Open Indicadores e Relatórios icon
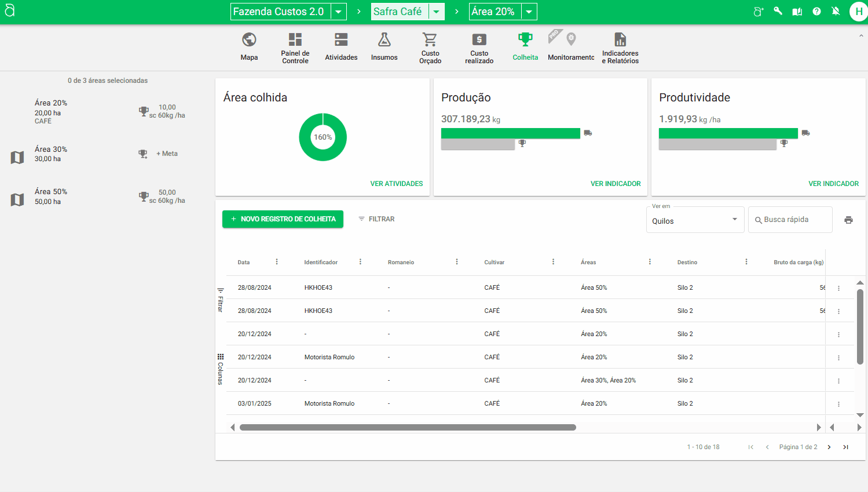The image size is (868, 492). pos(620,40)
